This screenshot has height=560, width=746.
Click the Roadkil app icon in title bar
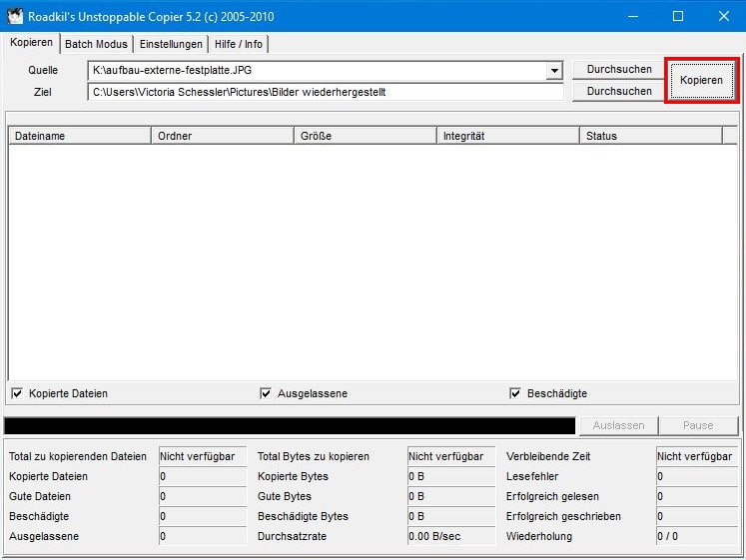(15, 16)
